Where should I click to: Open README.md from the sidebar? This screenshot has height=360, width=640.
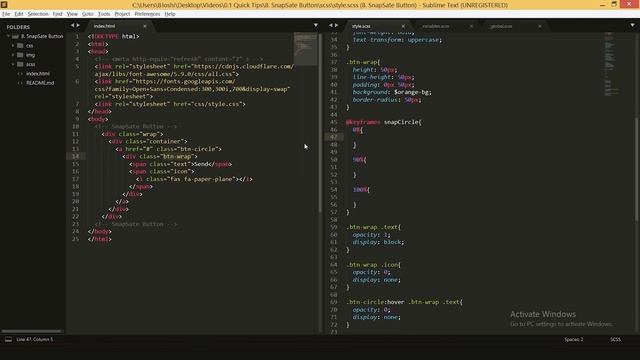coord(40,83)
